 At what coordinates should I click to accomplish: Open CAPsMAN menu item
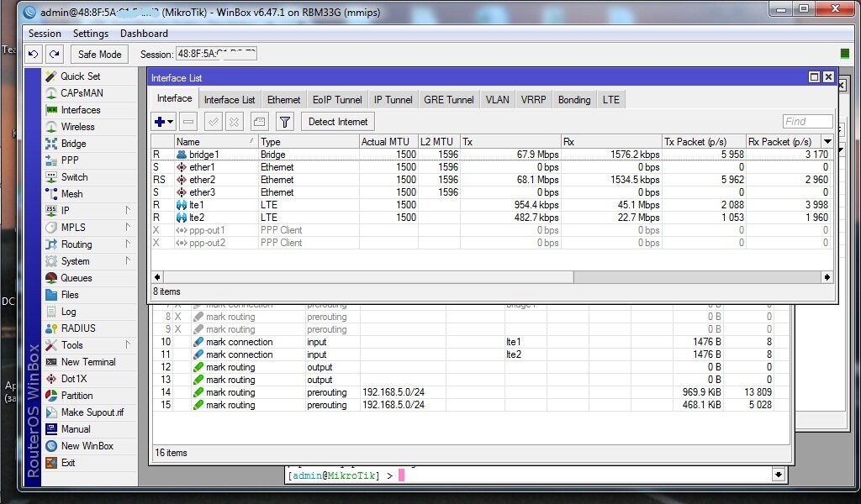tap(82, 93)
